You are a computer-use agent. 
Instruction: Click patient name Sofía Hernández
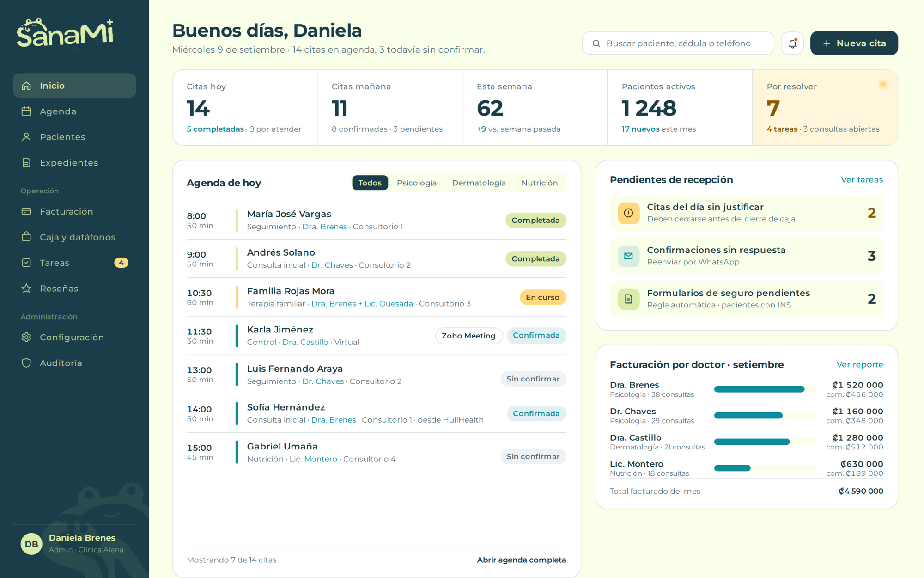click(x=286, y=407)
